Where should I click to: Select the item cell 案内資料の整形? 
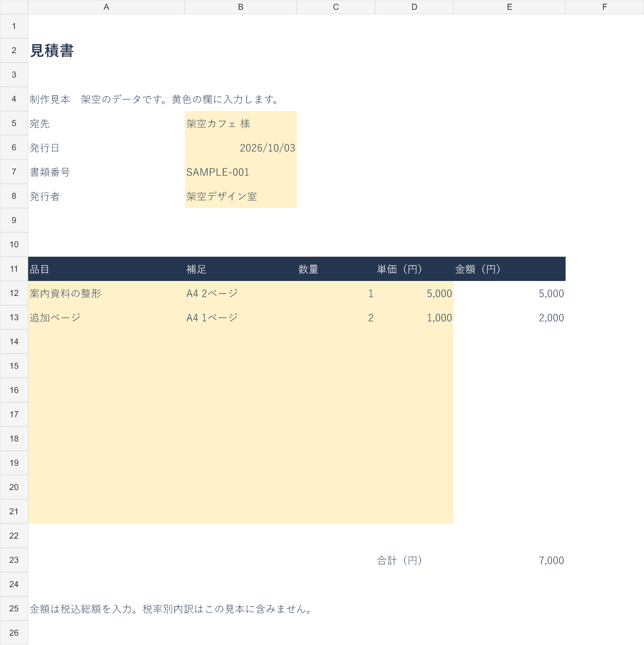click(x=106, y=293)
